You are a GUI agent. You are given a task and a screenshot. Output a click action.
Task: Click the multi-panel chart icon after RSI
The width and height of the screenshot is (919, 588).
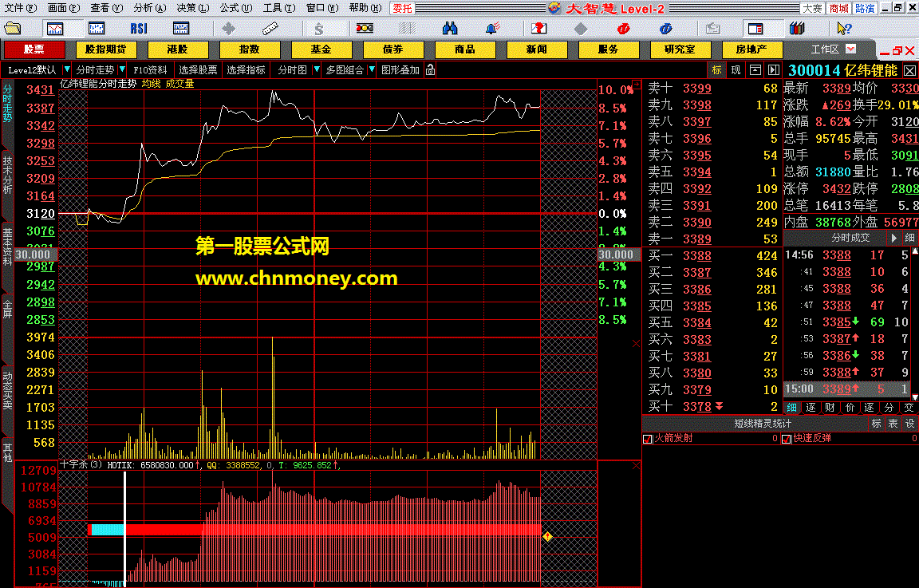(x=181, y=28)
